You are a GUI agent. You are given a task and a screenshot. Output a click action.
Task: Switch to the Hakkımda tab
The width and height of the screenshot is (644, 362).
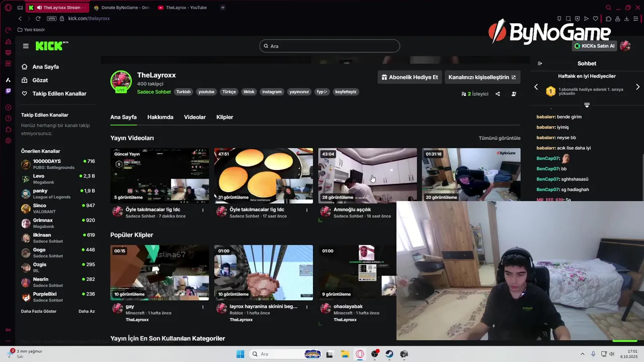(x=160, y=117)
